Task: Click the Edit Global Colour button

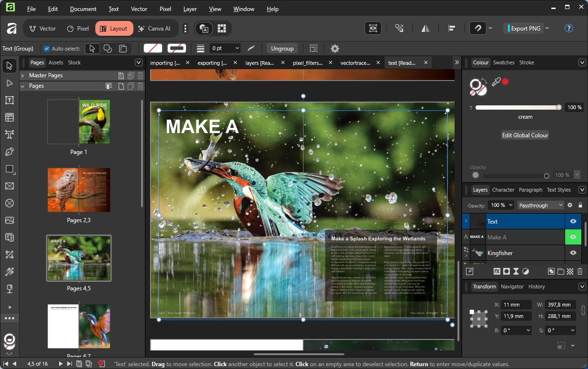Action: pos(525,135)
